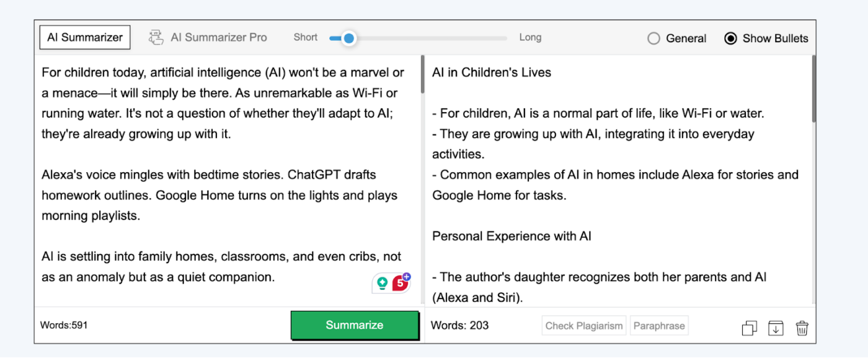This screenshot has height=358, width=868.
Task: Click inside the source text input area
Action: (228, 180)
